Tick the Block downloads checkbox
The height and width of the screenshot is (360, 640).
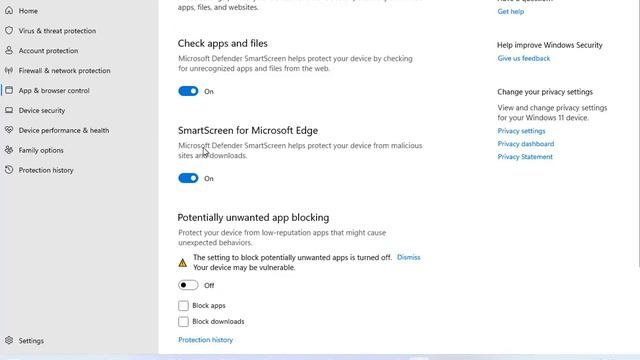183,321
